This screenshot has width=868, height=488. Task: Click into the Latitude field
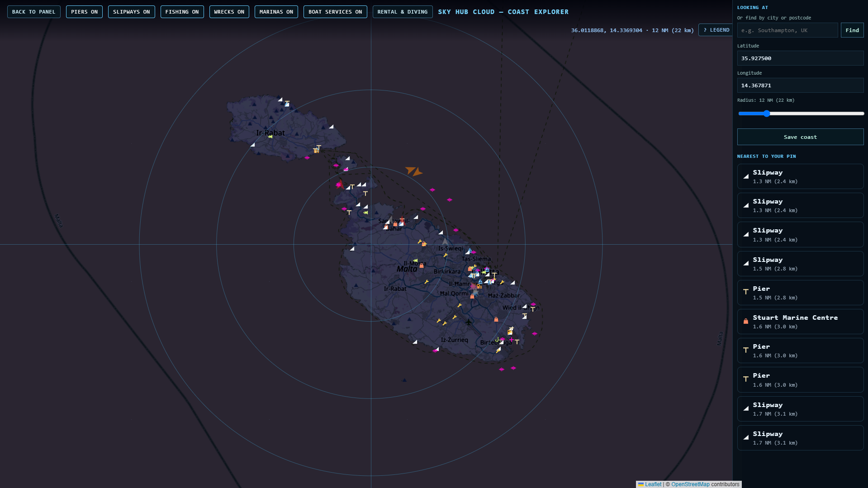[800, 58]
